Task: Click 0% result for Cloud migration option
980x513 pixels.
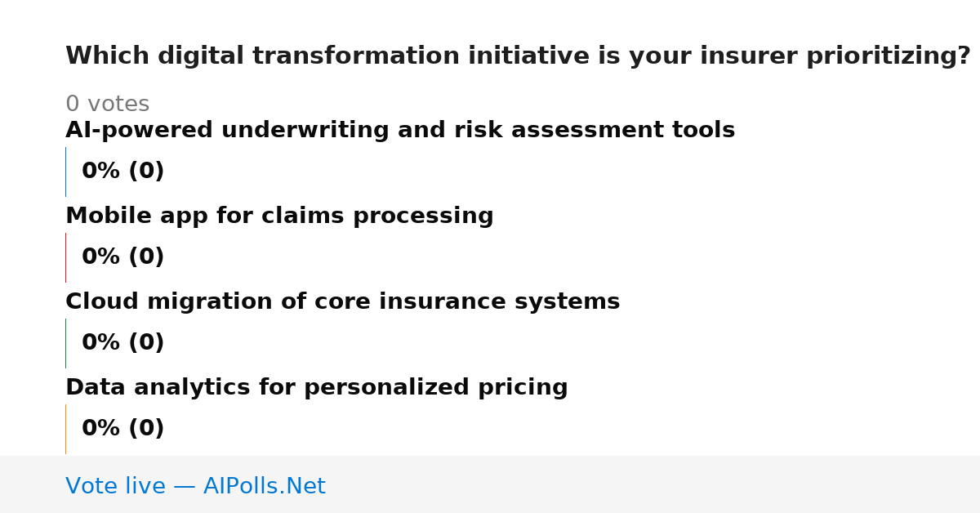Action: click(x=101, y=343)
